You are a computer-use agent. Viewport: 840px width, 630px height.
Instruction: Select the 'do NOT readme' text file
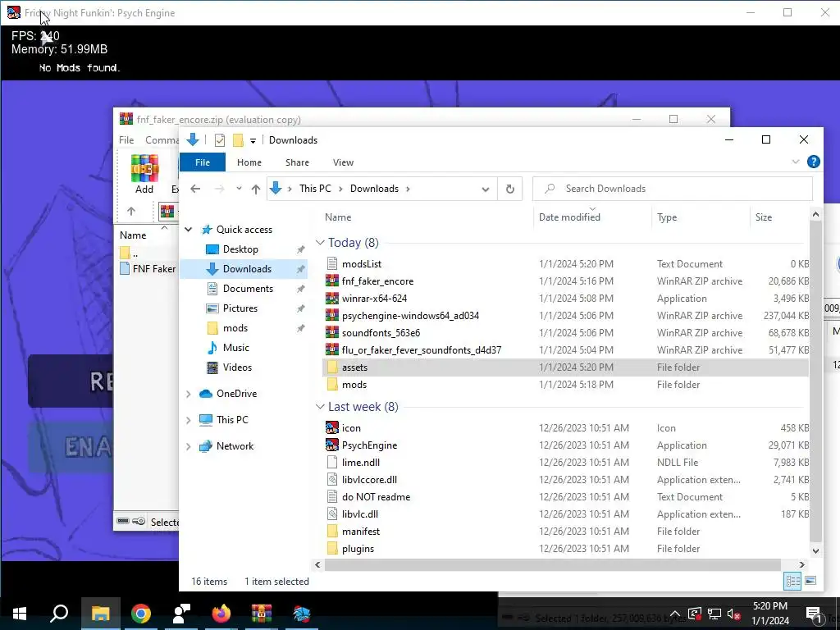point(376,497)
